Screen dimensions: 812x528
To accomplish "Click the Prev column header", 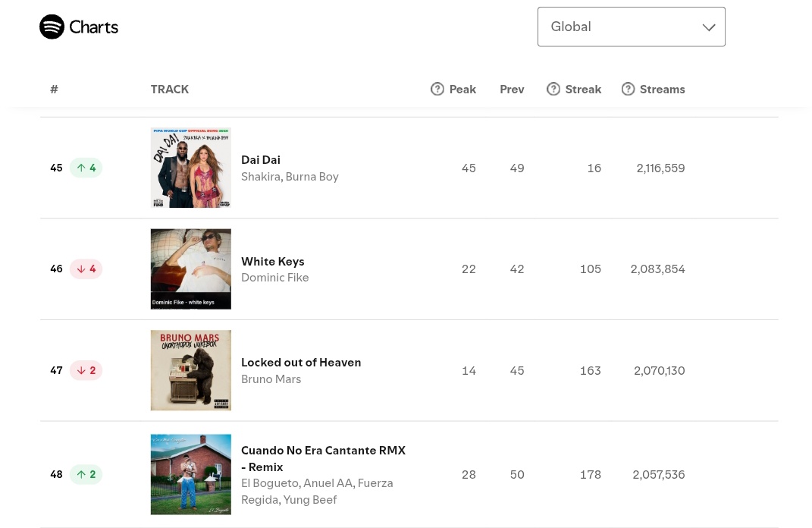I will (x=512, y=89).
